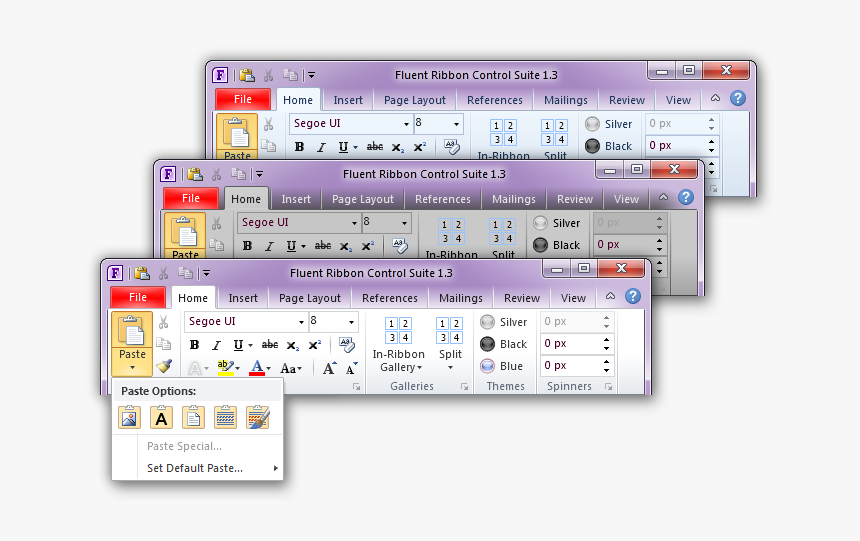860x541 pixels.
Task: Open font group dialog launcher in front window
Action: [x=357, y=387]
